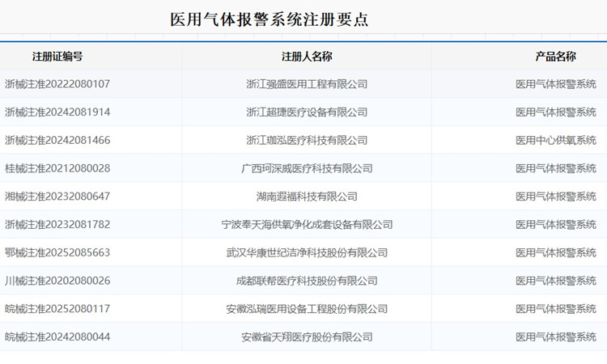Open registration number 桂械注准20212080028

[x=57, y=168]
